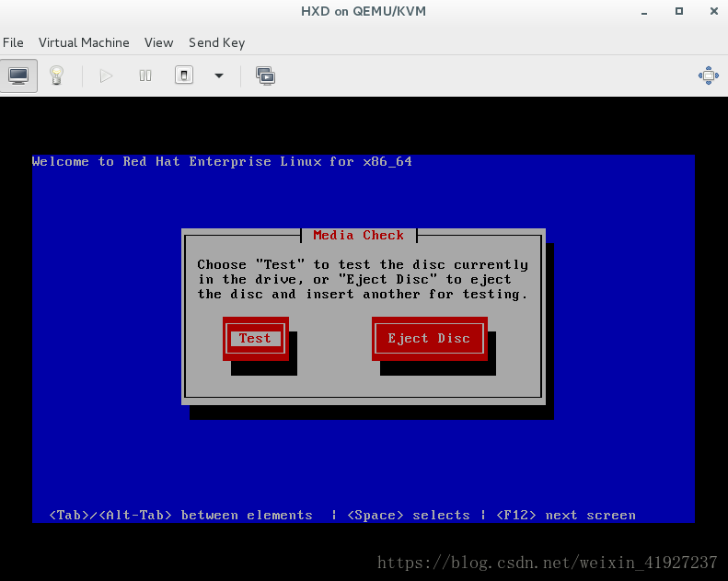Select the Test button
The image size is (728, 581).
[255, 339]
